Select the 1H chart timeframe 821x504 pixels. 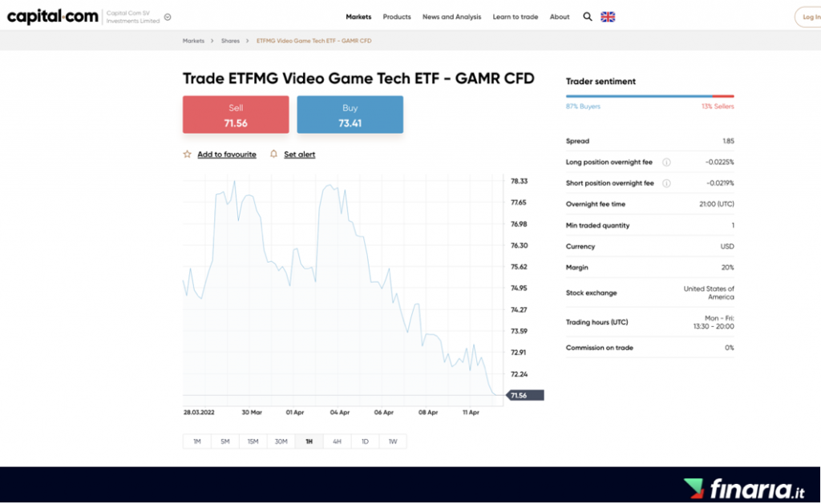(x=309, y=442)
